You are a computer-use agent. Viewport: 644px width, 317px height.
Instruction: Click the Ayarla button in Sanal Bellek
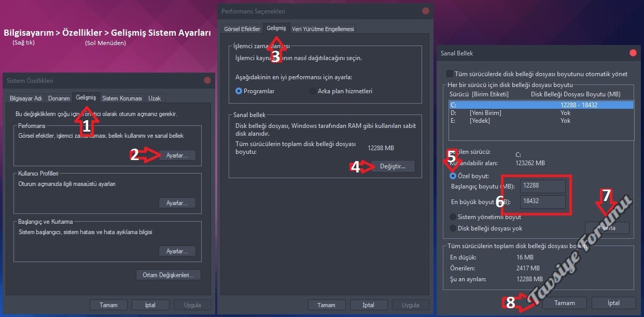[607, 228]
